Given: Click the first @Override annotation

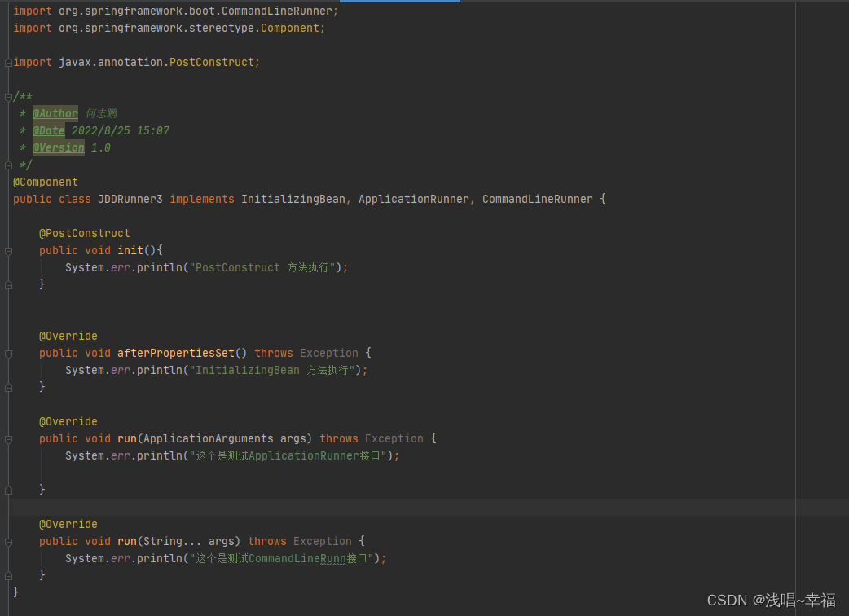Looking at the screenshot, I should click(68, 336).
